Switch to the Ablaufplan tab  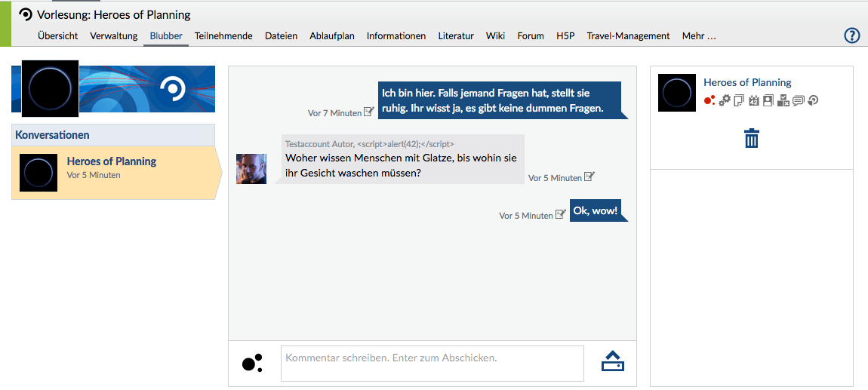pos(332,36)
